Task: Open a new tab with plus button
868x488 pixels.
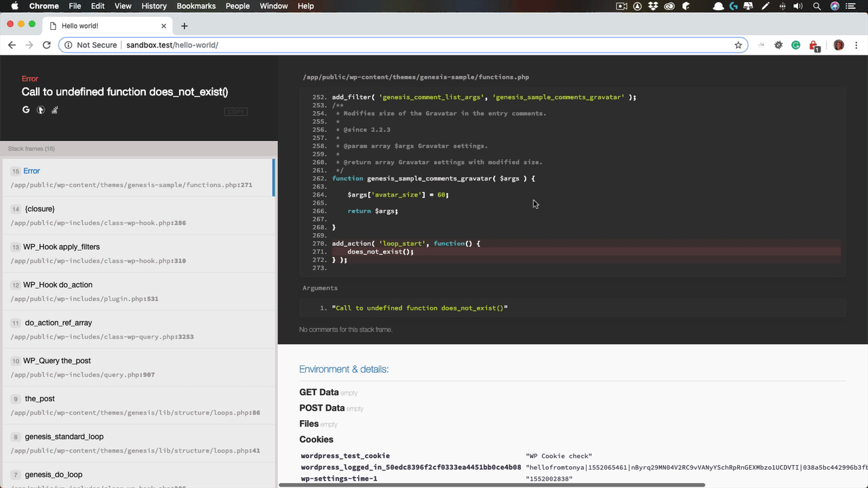Action: [184, 26]
